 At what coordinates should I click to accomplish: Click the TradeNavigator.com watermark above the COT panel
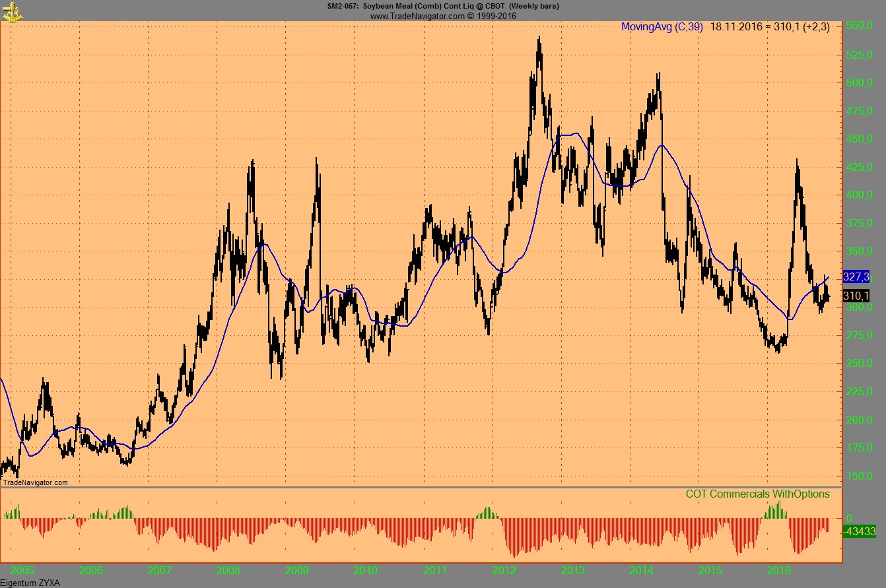point(34,483)
